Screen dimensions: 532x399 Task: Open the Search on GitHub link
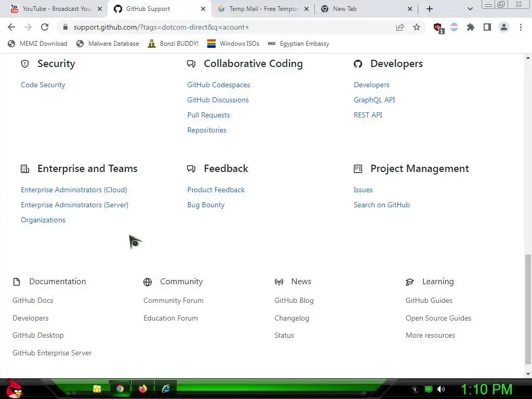click(x=382, y=205)
